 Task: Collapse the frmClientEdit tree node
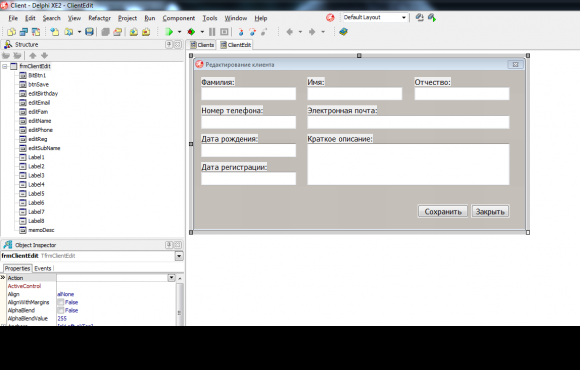click(5, 66)
